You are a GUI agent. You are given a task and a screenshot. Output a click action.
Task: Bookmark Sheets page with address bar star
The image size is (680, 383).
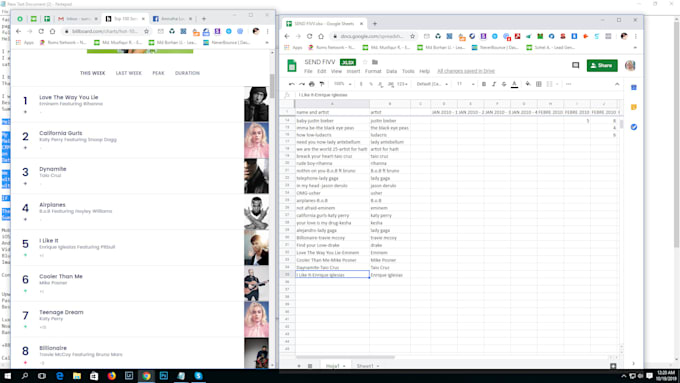[x=412, y=36]
